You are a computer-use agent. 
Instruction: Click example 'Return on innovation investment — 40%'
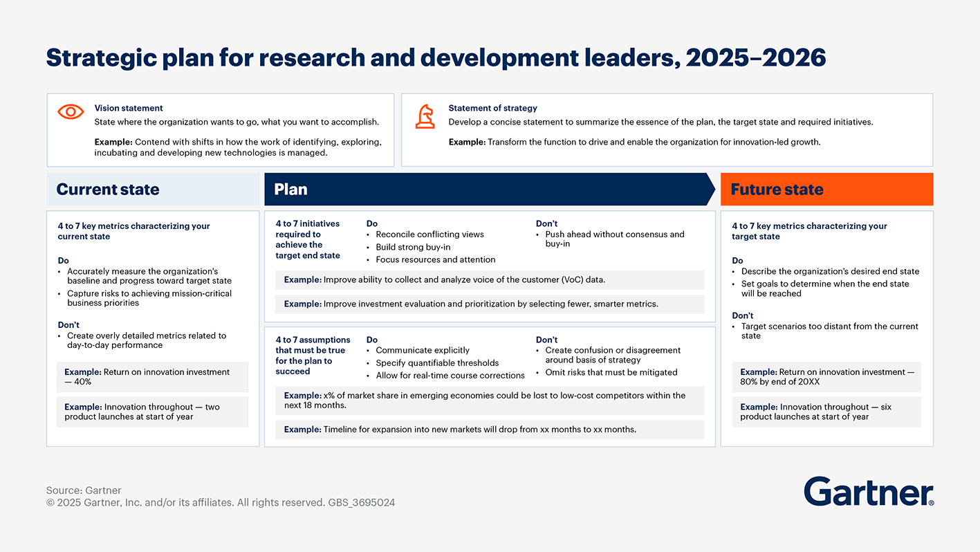(152, 377)
